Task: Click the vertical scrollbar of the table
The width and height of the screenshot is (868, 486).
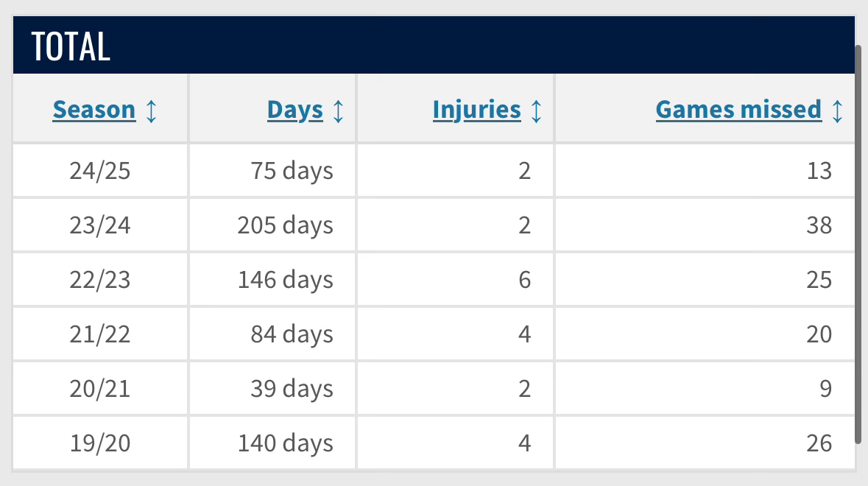Action: [x=858, y=243]
